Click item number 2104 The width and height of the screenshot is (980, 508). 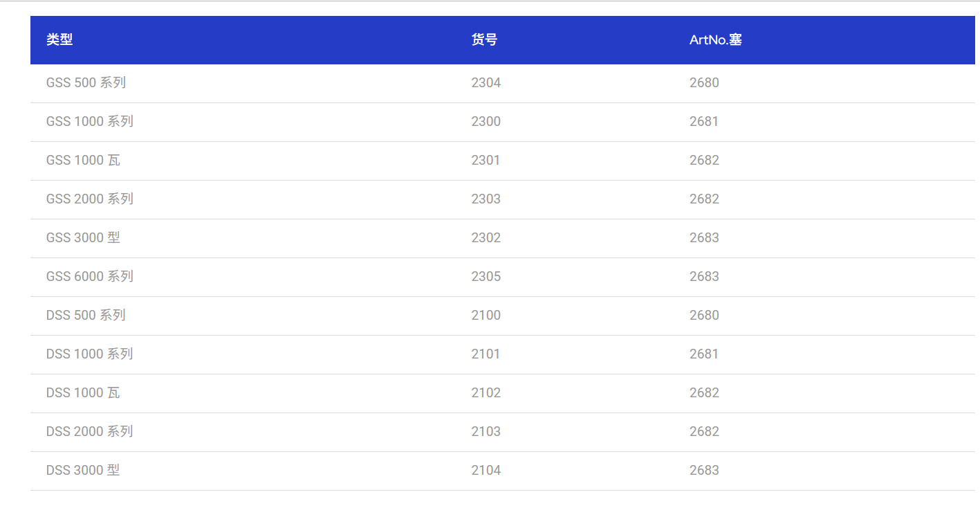[486, 471]
